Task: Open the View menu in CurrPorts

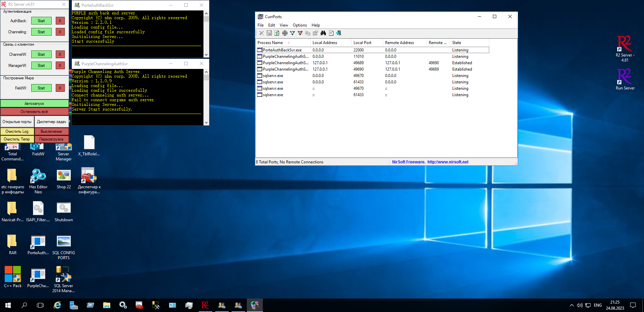Action: point(284,25)
